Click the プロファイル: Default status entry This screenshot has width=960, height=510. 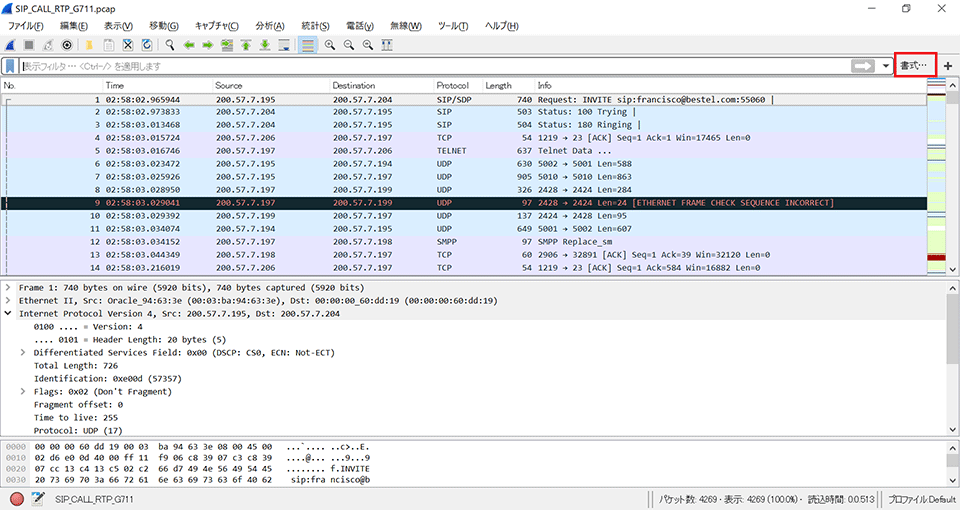coord(921,500)
